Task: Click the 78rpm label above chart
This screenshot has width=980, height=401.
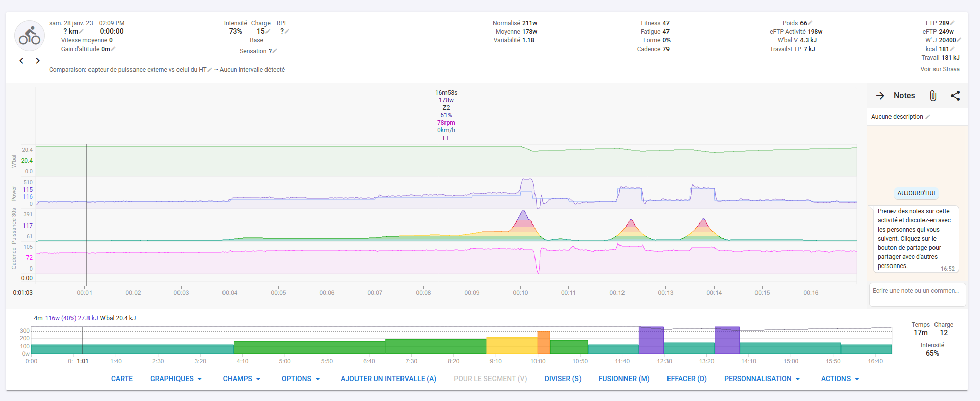Action: point(446,123)
